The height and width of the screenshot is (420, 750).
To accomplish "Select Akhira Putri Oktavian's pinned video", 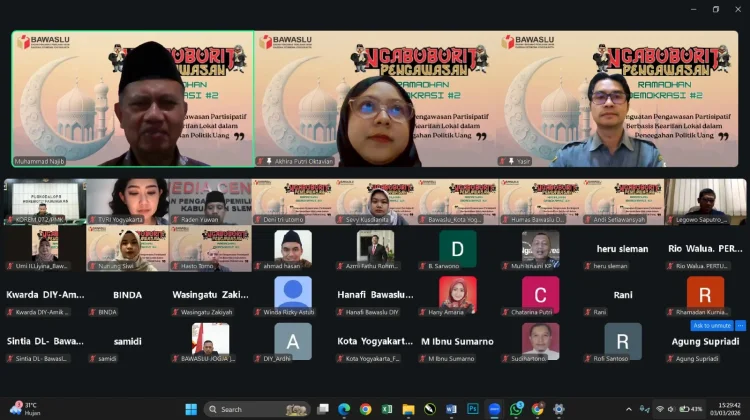I will point(375,99).
